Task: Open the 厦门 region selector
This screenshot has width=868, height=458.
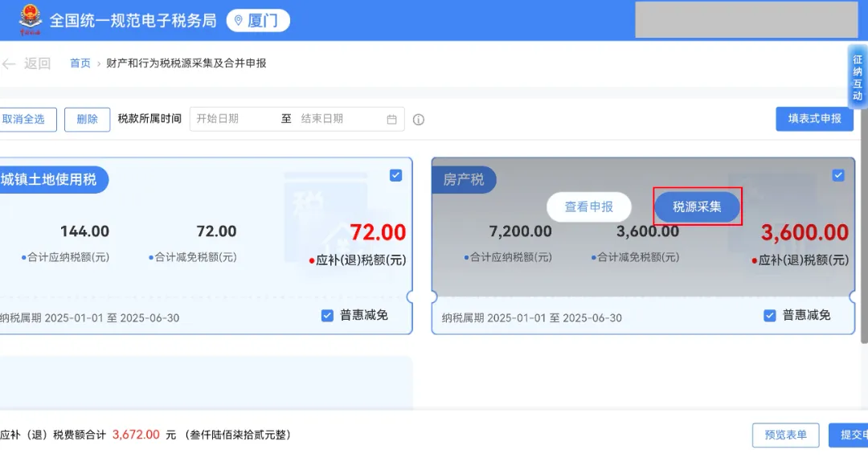Action: pos(258,21)
